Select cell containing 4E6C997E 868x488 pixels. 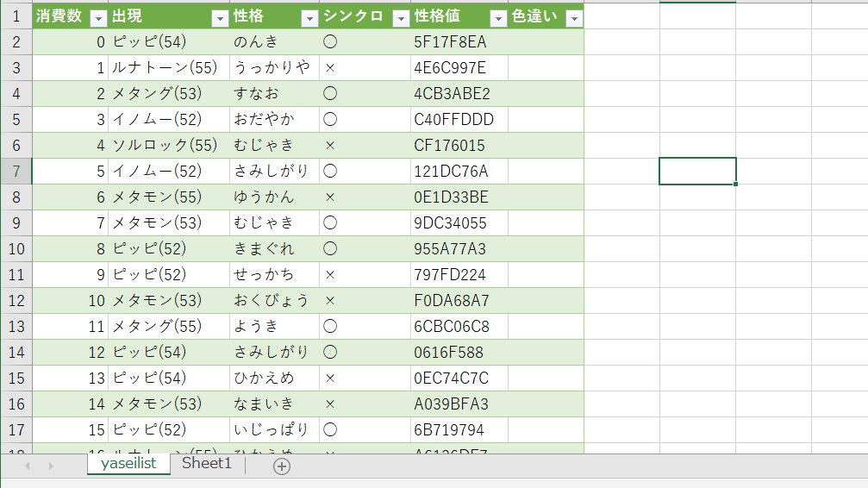(x=459, y=67)
